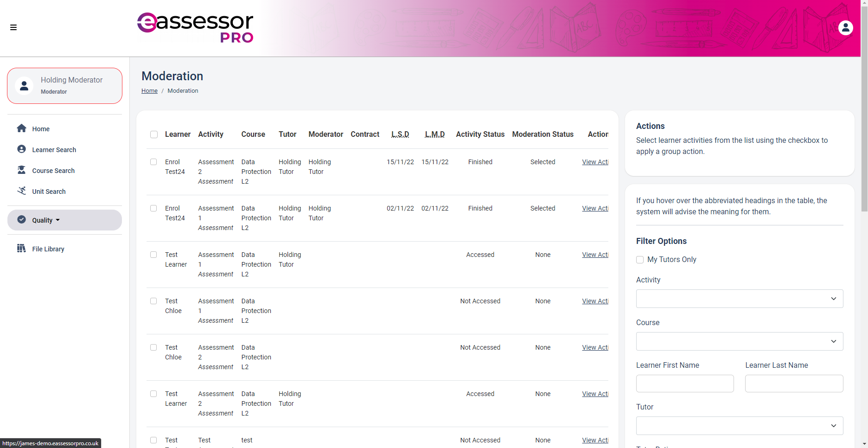
Task: Click the Learner Search person icon
Action: [21, 149]
